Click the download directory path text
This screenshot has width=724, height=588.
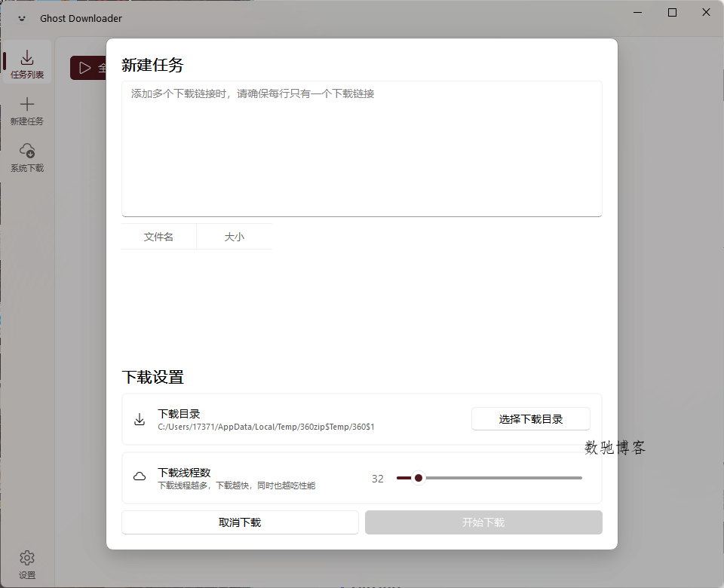pyautogui.click(x=266, y=427)
